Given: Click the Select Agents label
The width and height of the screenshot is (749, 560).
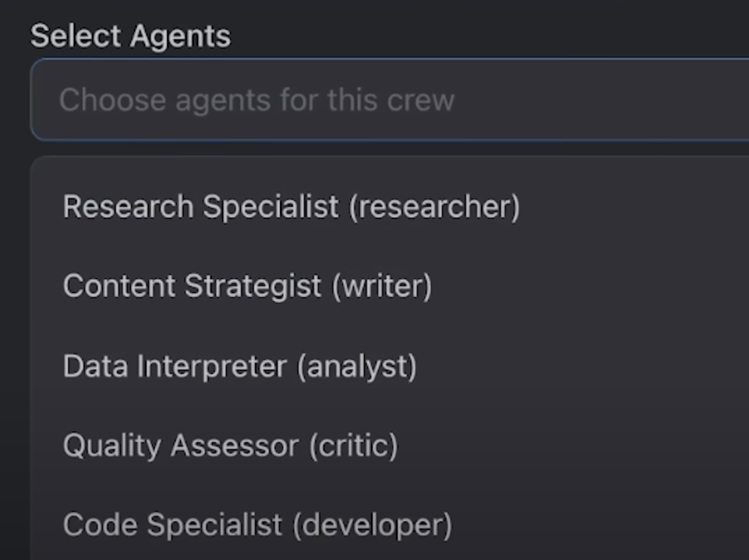Looking at the screenshot, I should click(x=130, y=36).
